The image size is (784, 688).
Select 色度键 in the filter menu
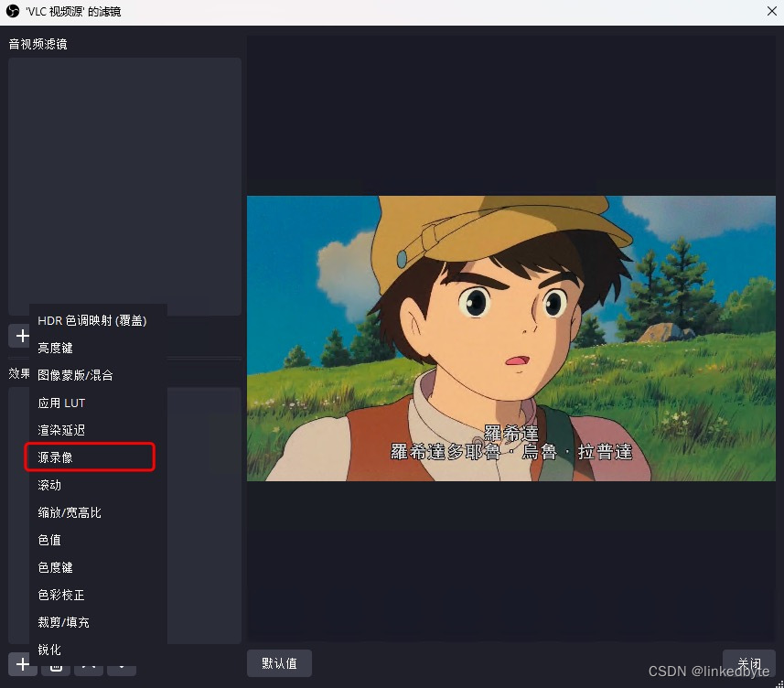[x=98, y=567]
